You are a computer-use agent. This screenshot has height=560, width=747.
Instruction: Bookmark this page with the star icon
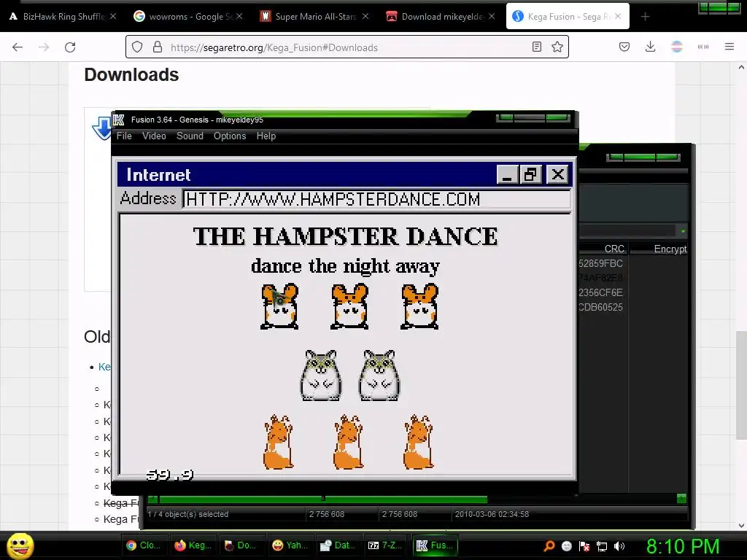coord(557,47)
